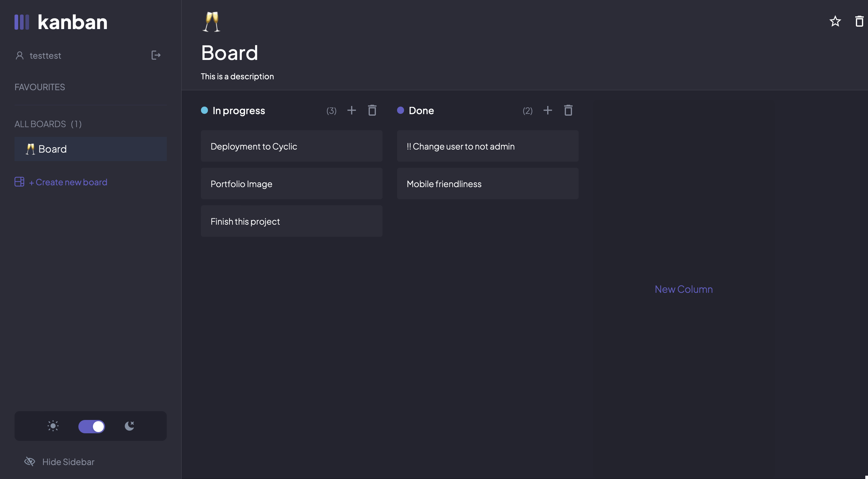
Task: Delete the In progress column
Action: point(372,110)
